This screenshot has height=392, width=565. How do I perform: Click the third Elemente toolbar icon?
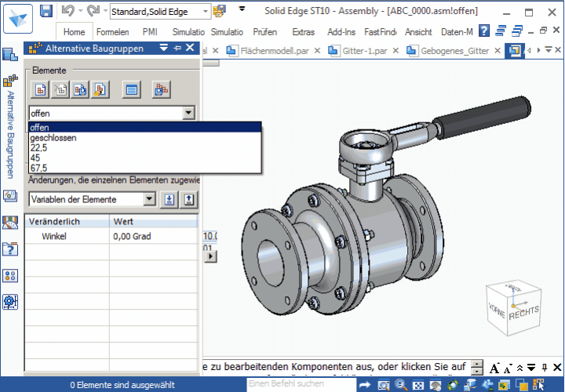(80, 89)
